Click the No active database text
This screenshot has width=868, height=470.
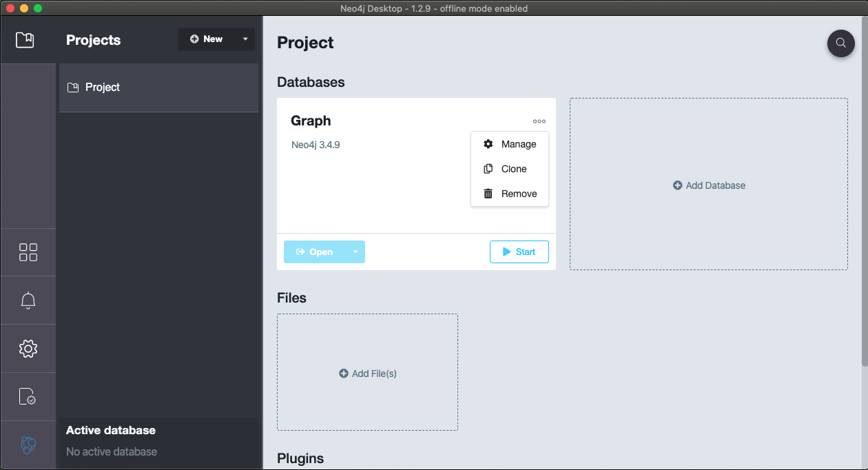point(112,451)
